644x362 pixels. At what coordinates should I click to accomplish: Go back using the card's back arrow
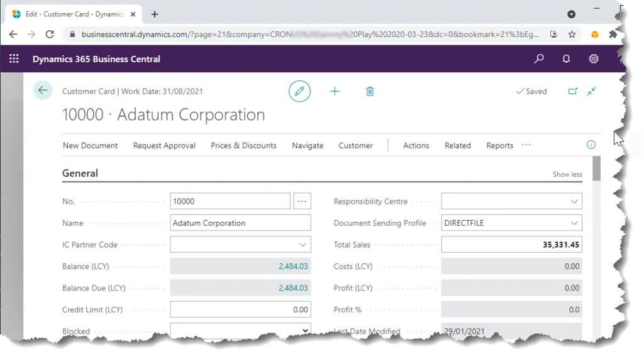(x=43, y=90)
